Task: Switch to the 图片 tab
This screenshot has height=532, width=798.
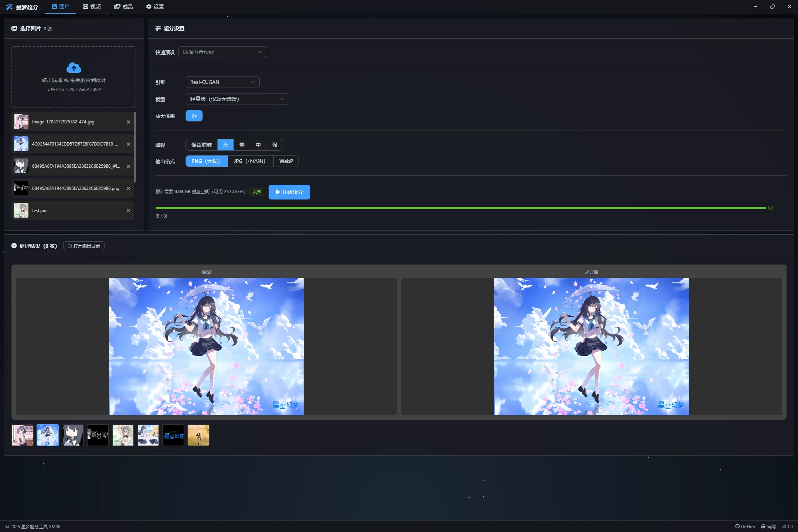Action: [x=61, y=7]
